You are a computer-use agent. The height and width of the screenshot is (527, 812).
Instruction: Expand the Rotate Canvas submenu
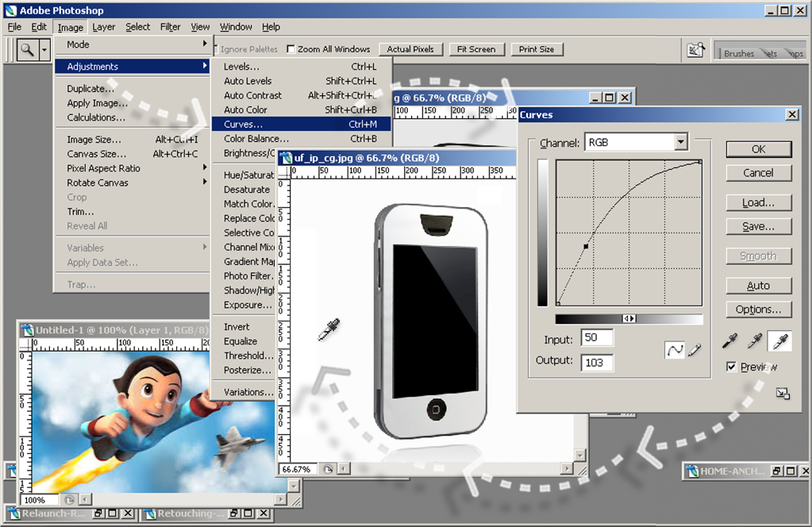pyautogui.click(x=132, y=183)
